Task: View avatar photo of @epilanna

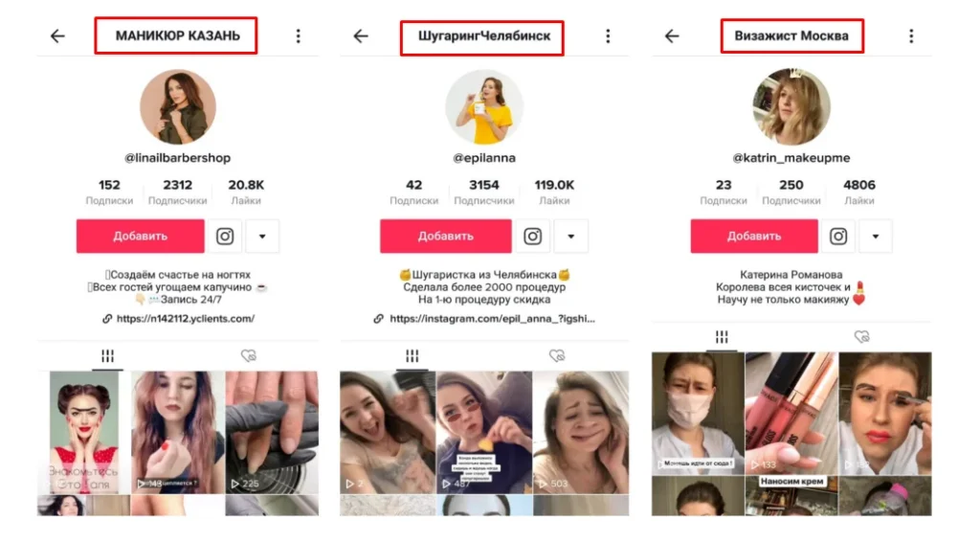Action: (x=484, y=107)
